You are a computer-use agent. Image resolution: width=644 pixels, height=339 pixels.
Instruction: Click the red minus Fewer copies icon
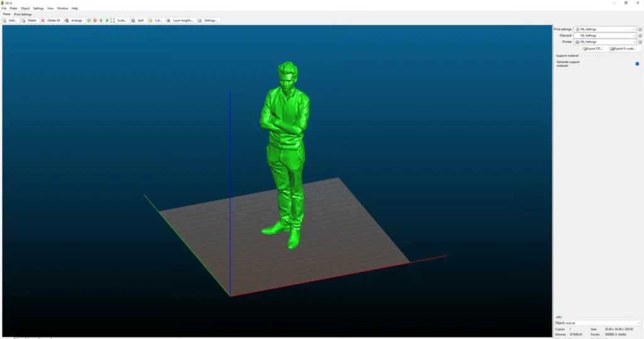[x=95, y=20]
